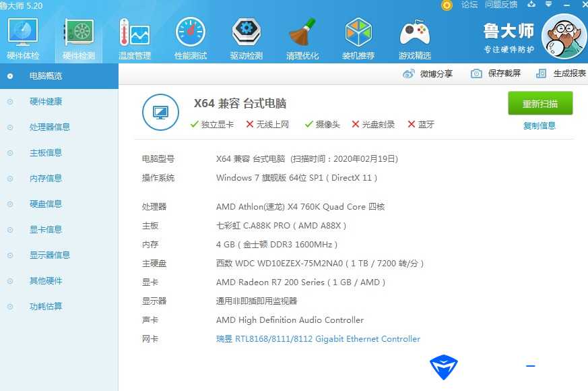Click the X64 兼容 台式电脑 heading

[x=240, y=103]
